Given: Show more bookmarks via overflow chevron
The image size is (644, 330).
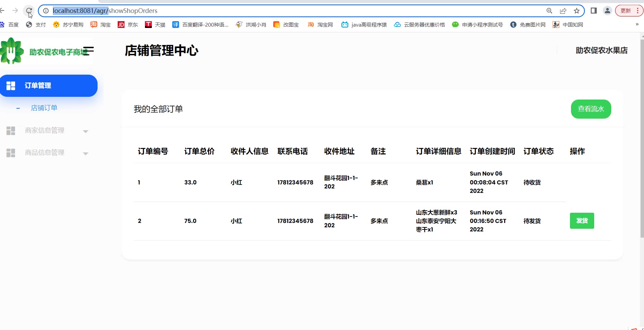Looking at the screenshot, I should [637, 25].
